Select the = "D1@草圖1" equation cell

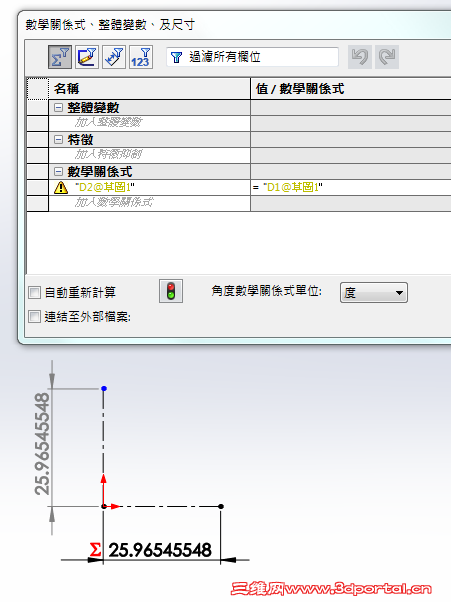coord(351,187)
